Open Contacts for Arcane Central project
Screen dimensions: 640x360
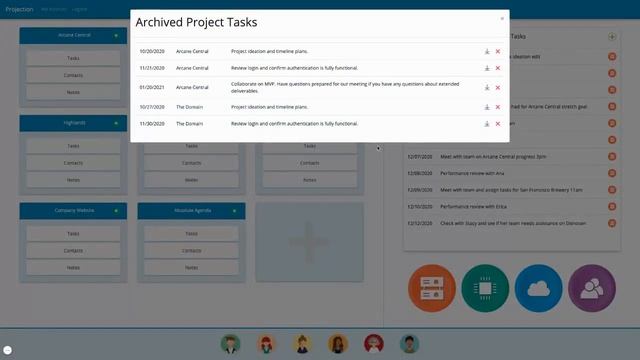click(73, 76)
